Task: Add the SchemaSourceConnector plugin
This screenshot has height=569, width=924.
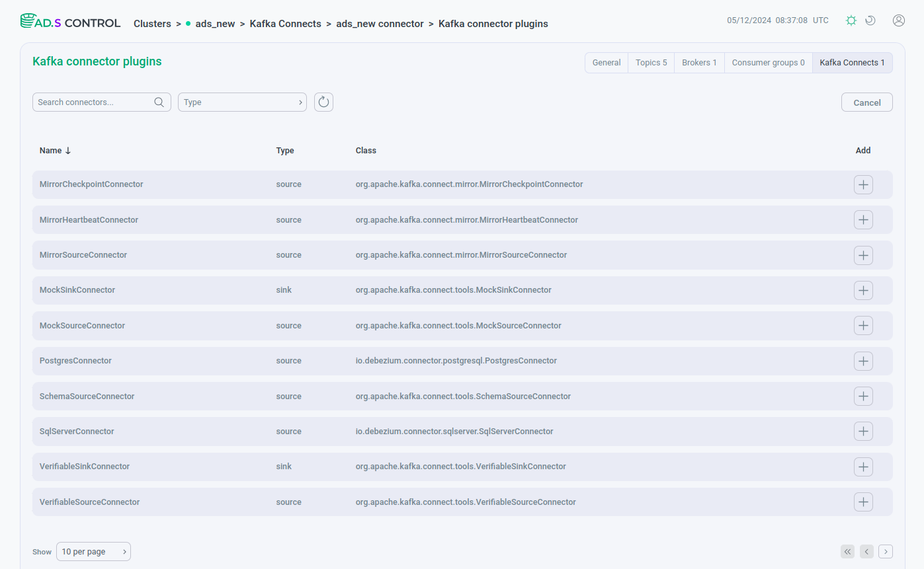Action: tap(863, 396)
